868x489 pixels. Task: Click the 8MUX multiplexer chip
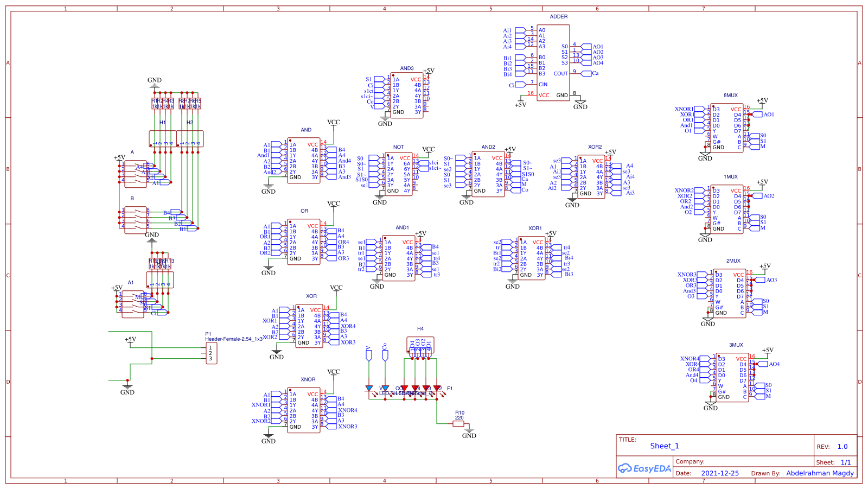(x=727, y=128)
